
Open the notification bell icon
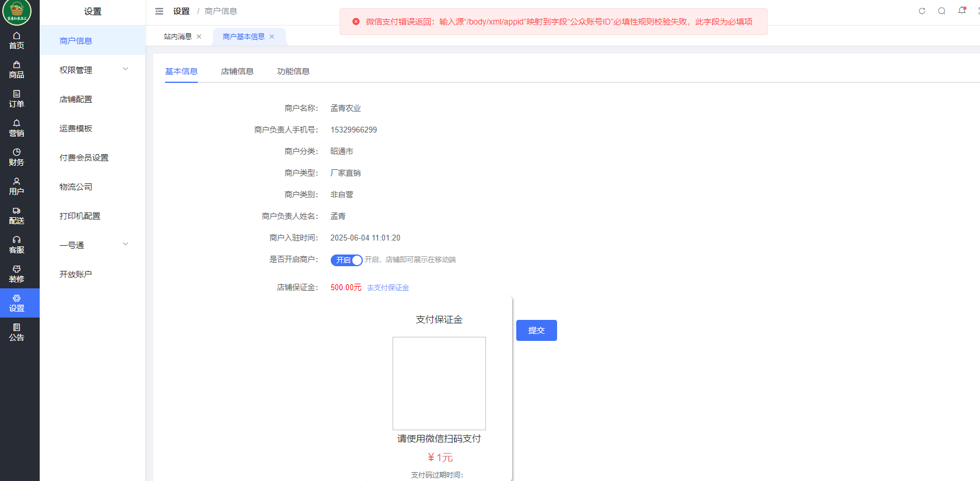962,11
